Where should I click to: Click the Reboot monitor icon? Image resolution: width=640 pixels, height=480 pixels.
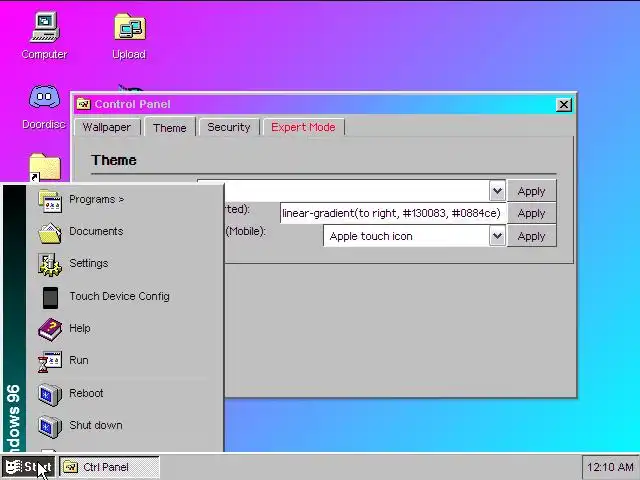pos(50,394)
